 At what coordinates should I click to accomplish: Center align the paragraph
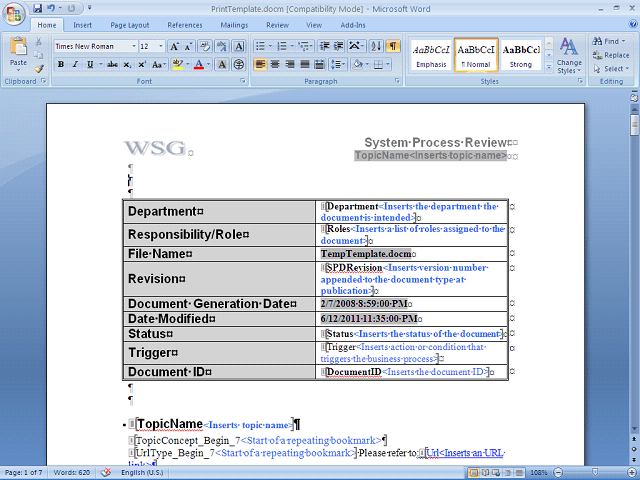click(x=275, y=64)
